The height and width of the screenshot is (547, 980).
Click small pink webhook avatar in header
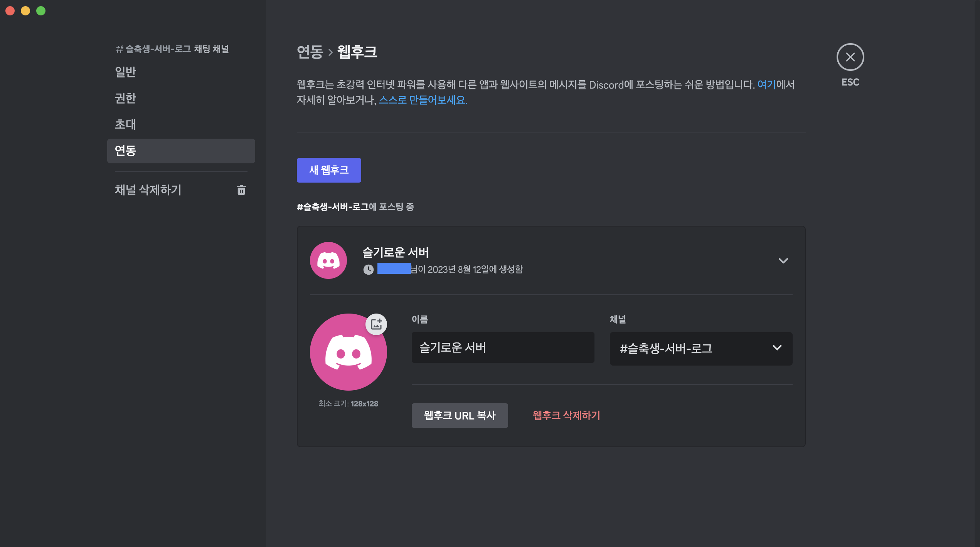pyautogui.click(x=328, y=260)
